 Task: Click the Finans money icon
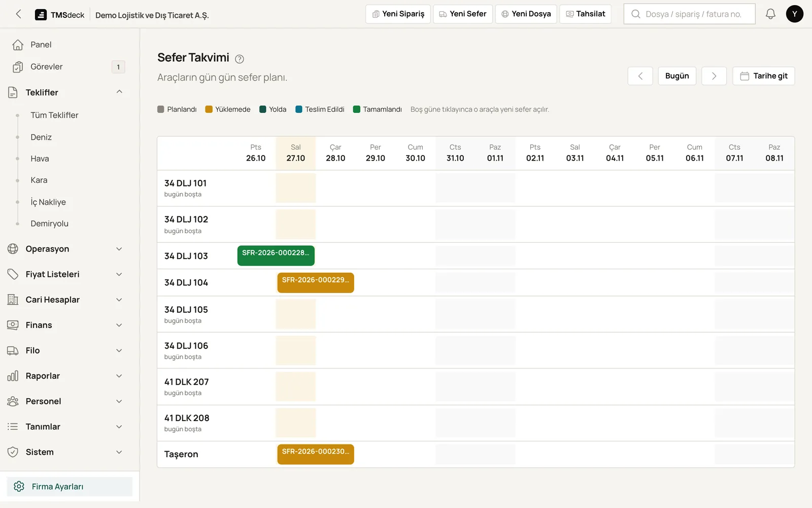click(x=13, y=325)
